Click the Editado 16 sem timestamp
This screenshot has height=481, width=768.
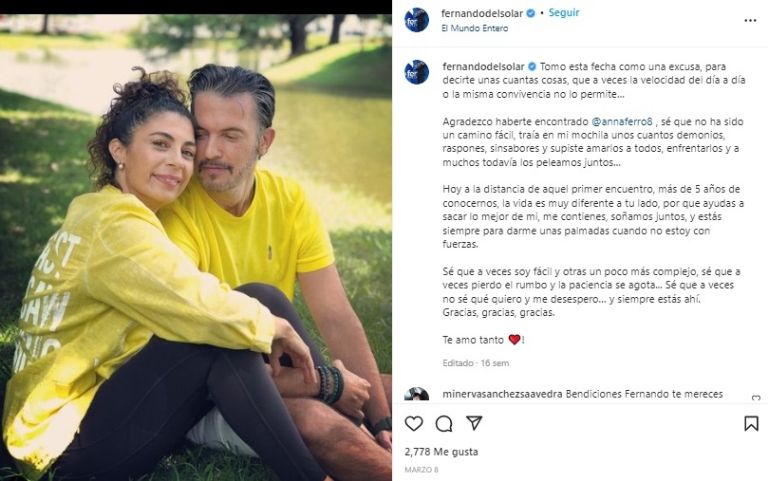point(476,363)
